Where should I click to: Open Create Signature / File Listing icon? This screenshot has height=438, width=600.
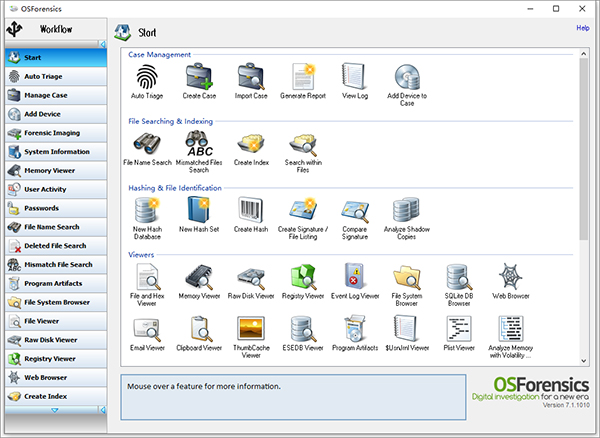(303, 210)
